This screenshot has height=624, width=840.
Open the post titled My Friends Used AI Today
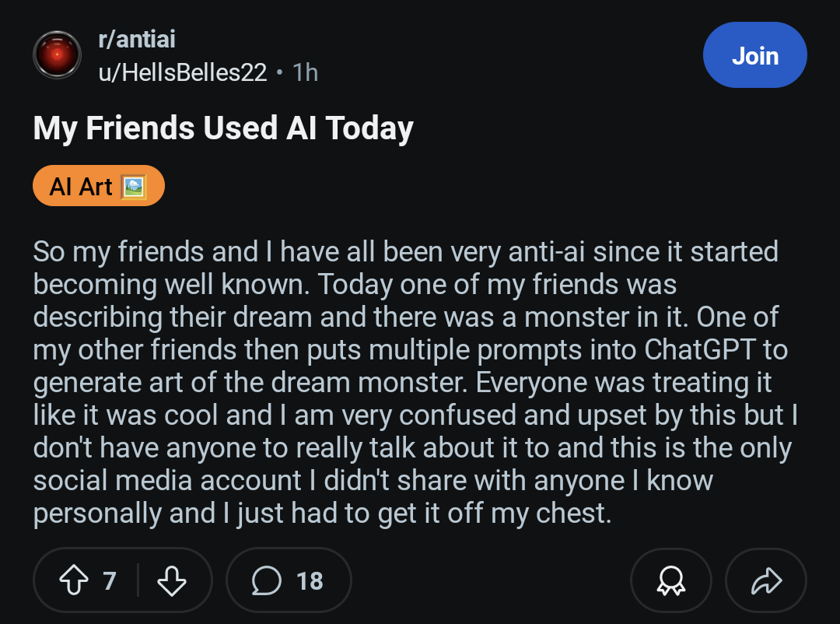pos(223,128)
